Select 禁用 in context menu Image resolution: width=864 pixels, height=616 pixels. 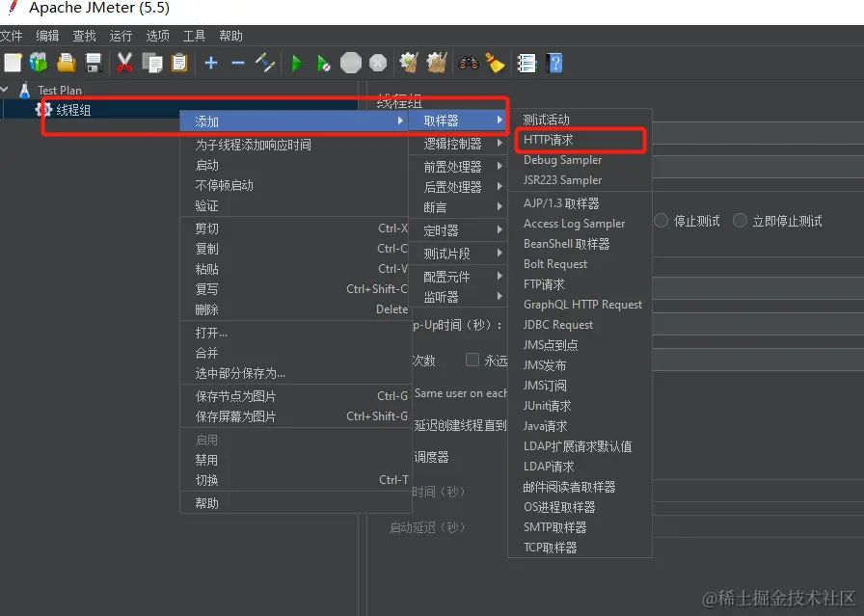(x=295, y=460)
